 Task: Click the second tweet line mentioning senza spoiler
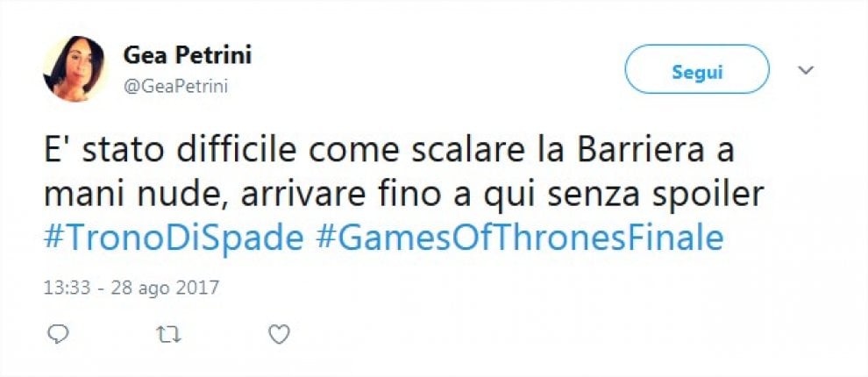[403, 196]
